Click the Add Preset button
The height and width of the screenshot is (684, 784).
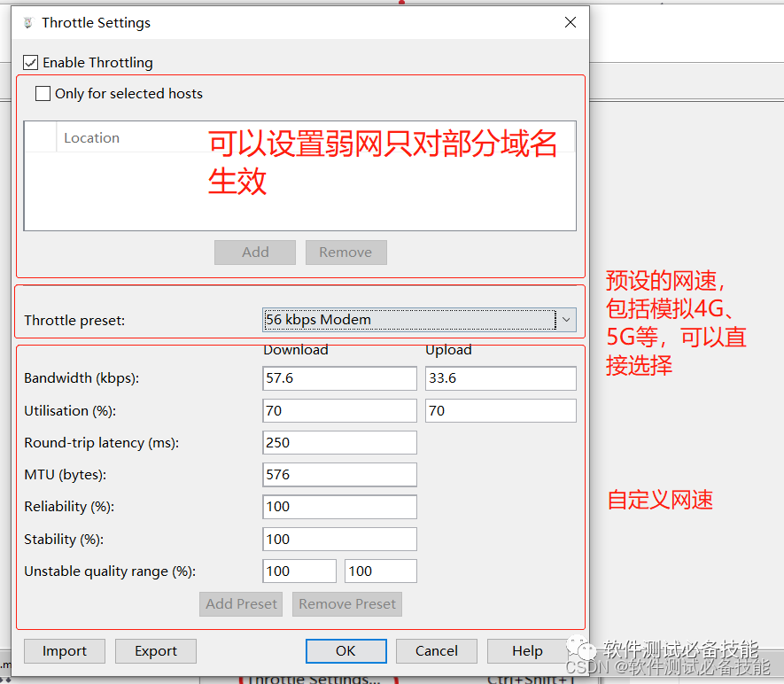241,604
